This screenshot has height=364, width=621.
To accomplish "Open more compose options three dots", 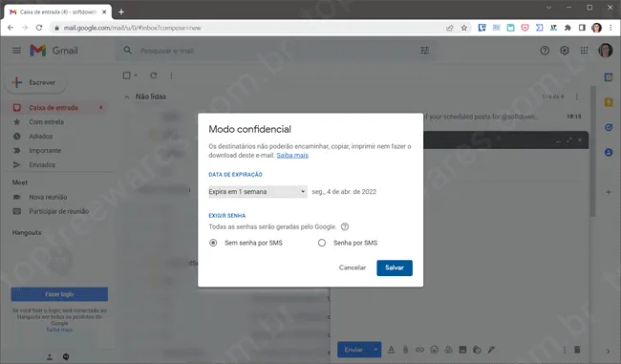I will pyautogui.click(x=565, y=350).
